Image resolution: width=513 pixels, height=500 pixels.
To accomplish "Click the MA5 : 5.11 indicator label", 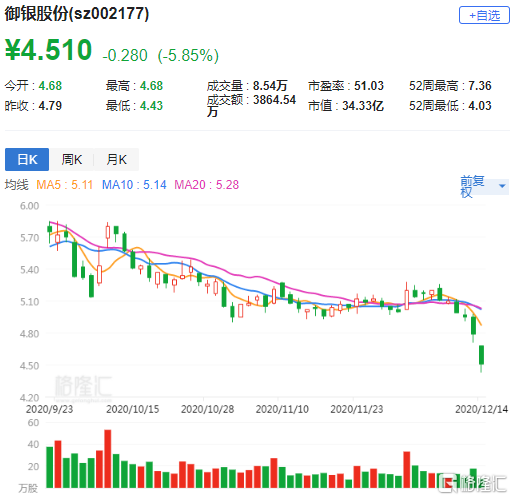I will [x=65, y=185].
